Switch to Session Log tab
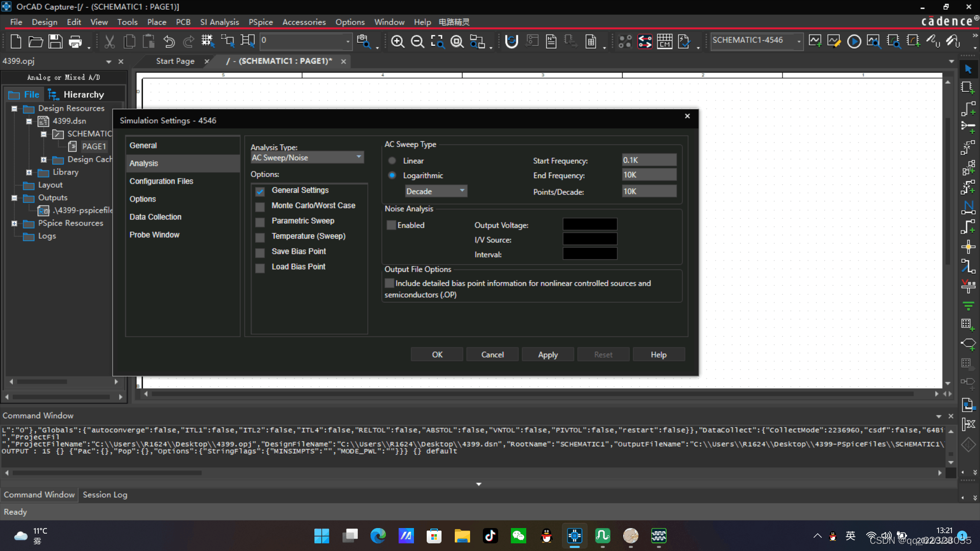Screen dimensions: 980x551 click(105, 495)
